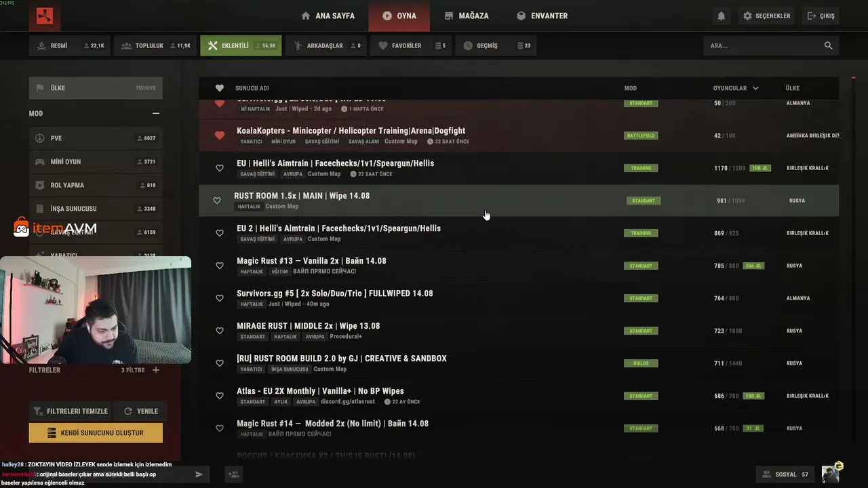Filter by PVE mode

(x=96, y=138)
